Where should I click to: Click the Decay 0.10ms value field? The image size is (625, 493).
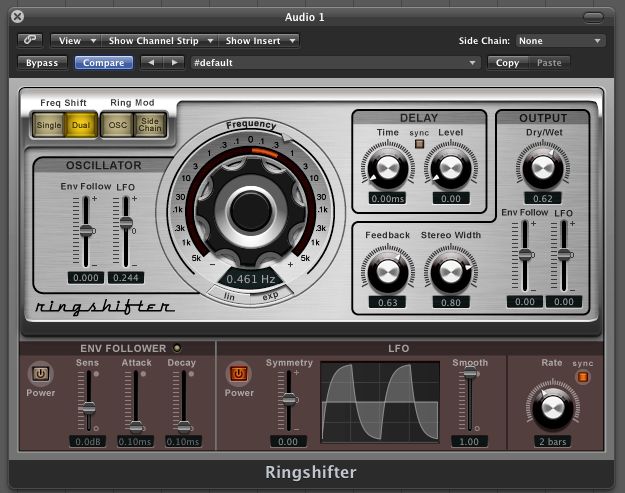pyautogui.click(x=183, y=442)
